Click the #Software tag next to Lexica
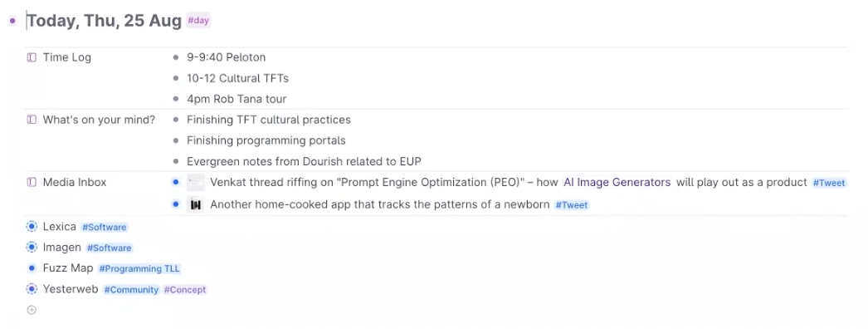The height and width of the screenshot is (329, 868). tap(104, 227)
